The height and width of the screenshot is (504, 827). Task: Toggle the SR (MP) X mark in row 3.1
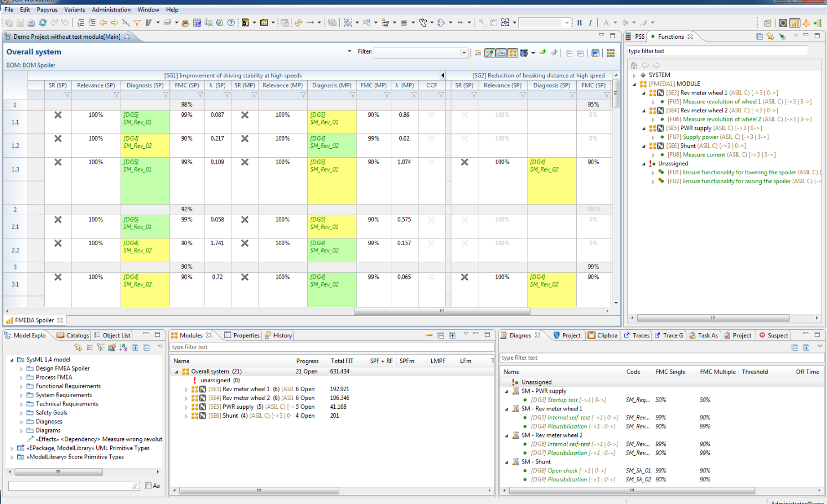coord(245,277)
